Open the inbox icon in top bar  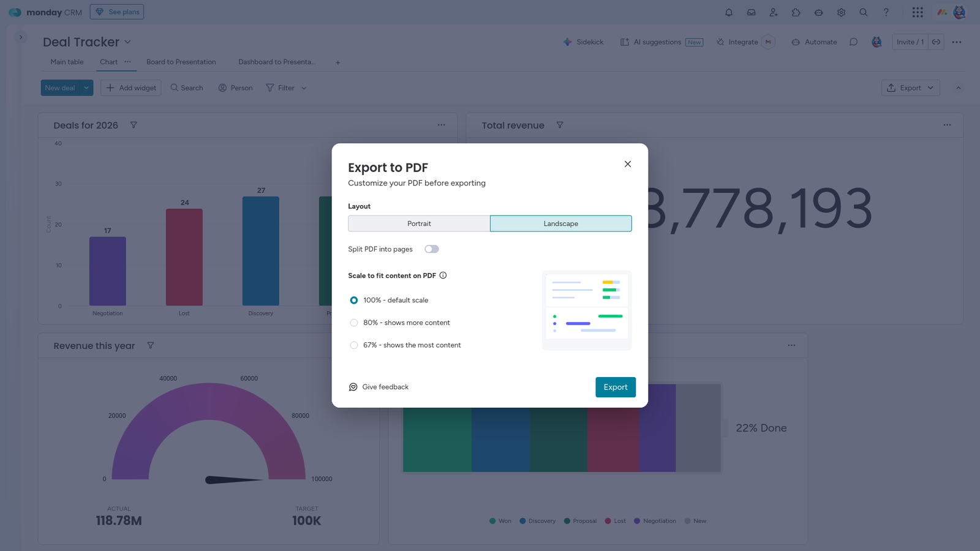click(751, 12)
